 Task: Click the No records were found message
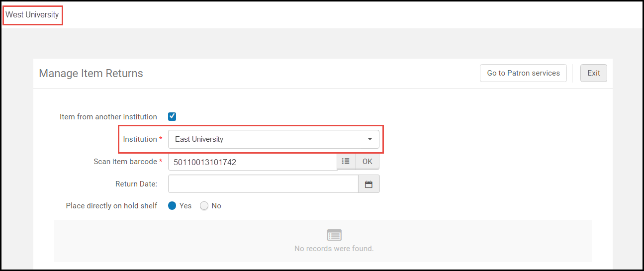coord(334,248)
